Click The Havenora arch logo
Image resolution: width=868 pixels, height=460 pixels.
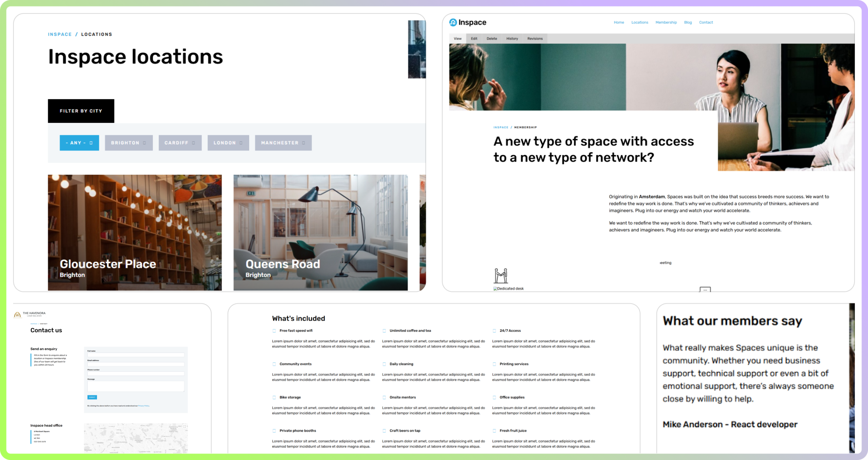pos(17,314)
